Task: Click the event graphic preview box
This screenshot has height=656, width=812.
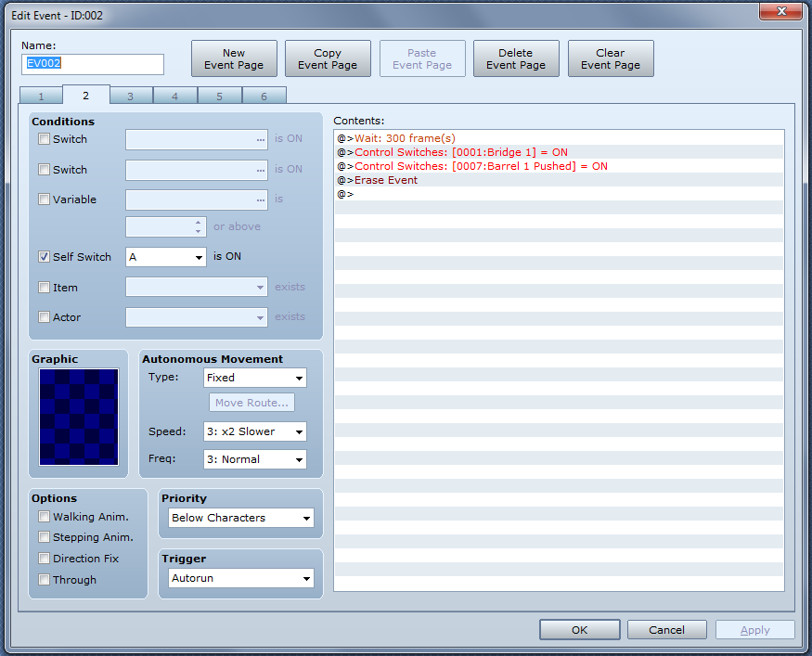Action: [x=79, y=417]
